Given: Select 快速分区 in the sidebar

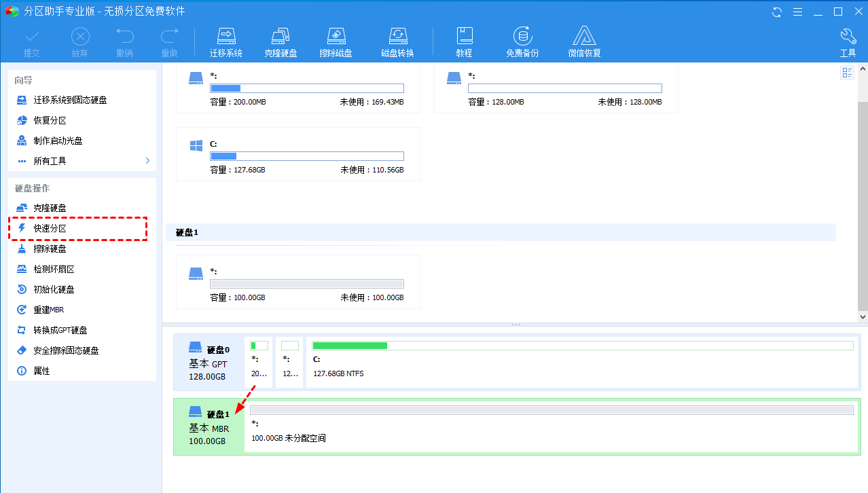Looking at the screenshot, I should coord(51,228).
